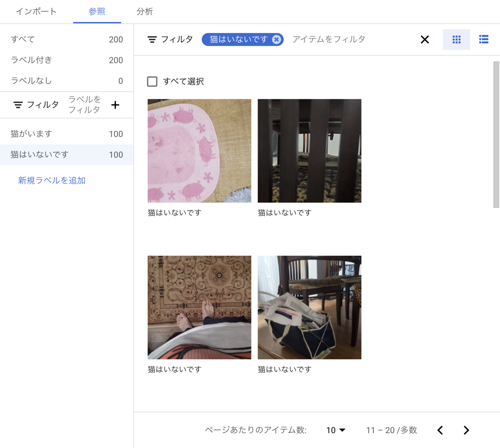Select 猫はいないです label in sidebar
This screenshot has height=448, width=500.
point(67,155)
